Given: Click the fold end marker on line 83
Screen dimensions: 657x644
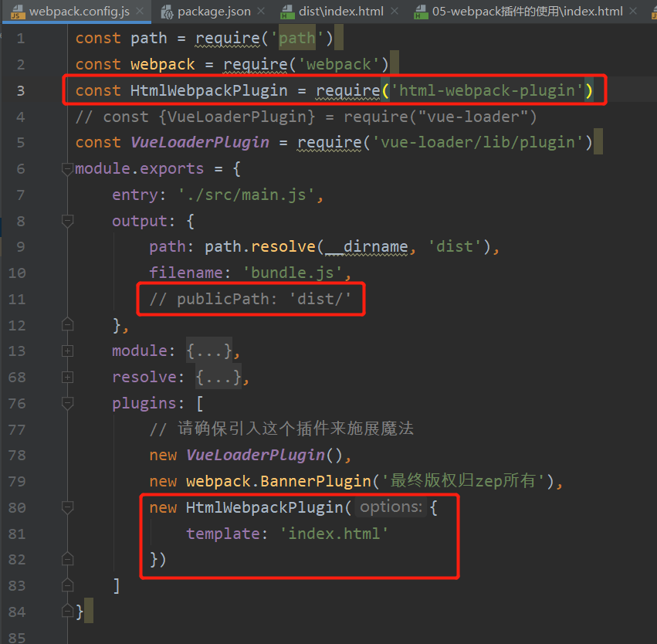Looking at the screenshot, I should (x=67, y=585).
